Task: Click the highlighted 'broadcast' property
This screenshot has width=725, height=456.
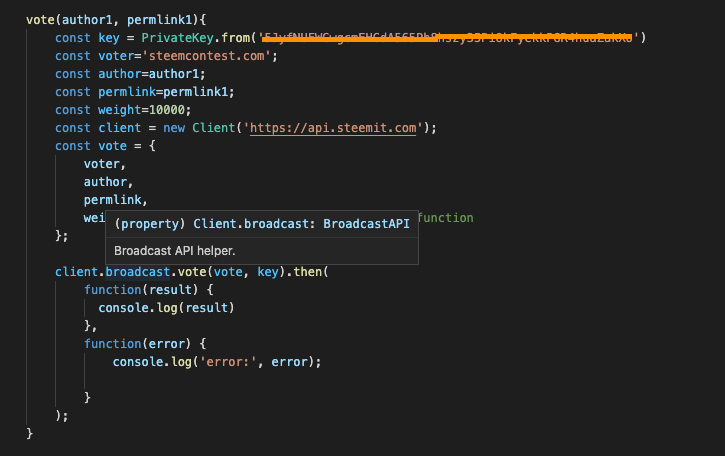Action: click(138, 272)
